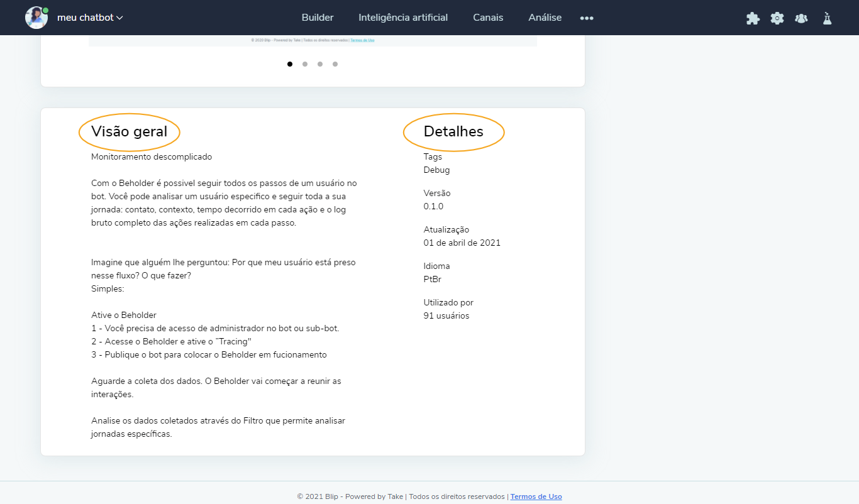
Task: Click the 'Simples:' line
Action: point(108,288)
